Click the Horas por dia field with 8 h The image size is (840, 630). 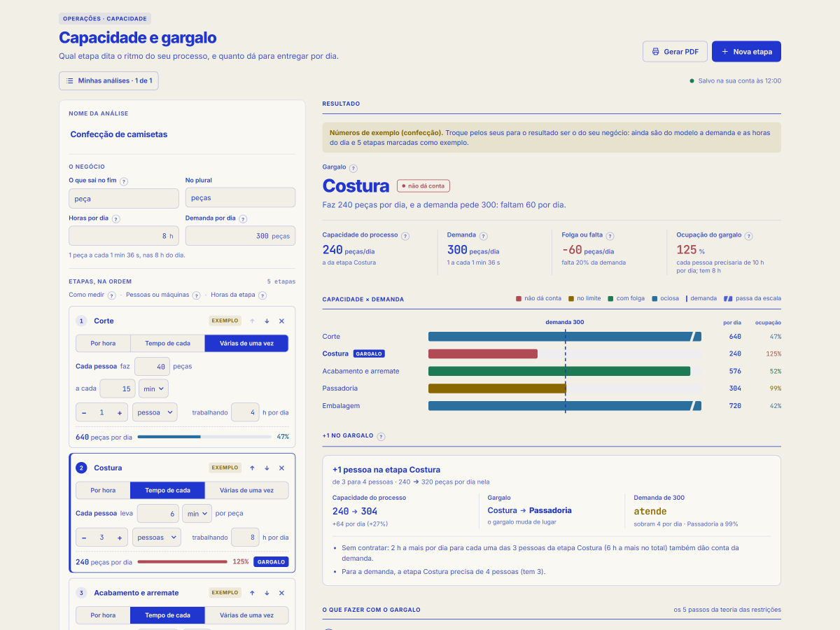[x=124, y=236]
